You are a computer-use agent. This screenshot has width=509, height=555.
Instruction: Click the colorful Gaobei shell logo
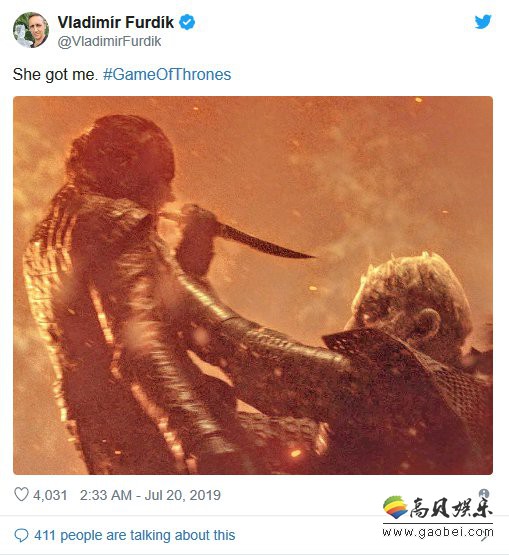pos(395,507)
